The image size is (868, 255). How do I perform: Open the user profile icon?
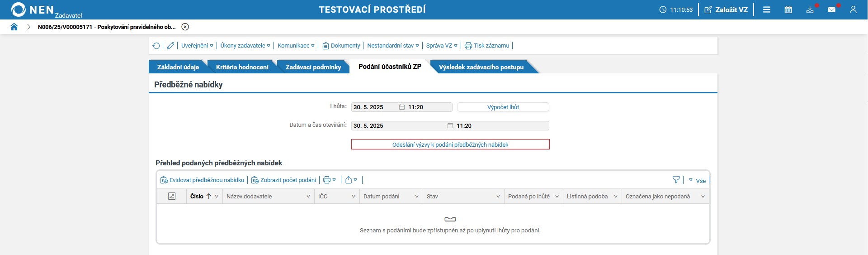[853, 10]
